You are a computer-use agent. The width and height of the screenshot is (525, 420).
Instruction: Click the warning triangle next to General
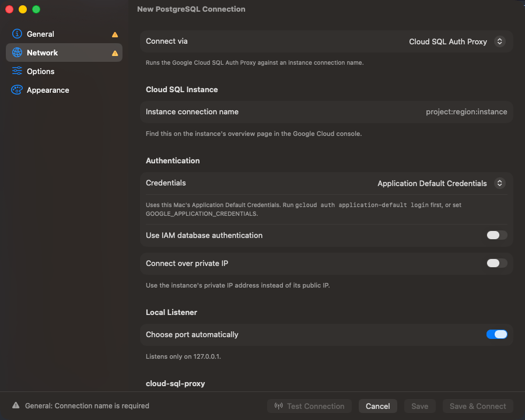pos(115,34)
